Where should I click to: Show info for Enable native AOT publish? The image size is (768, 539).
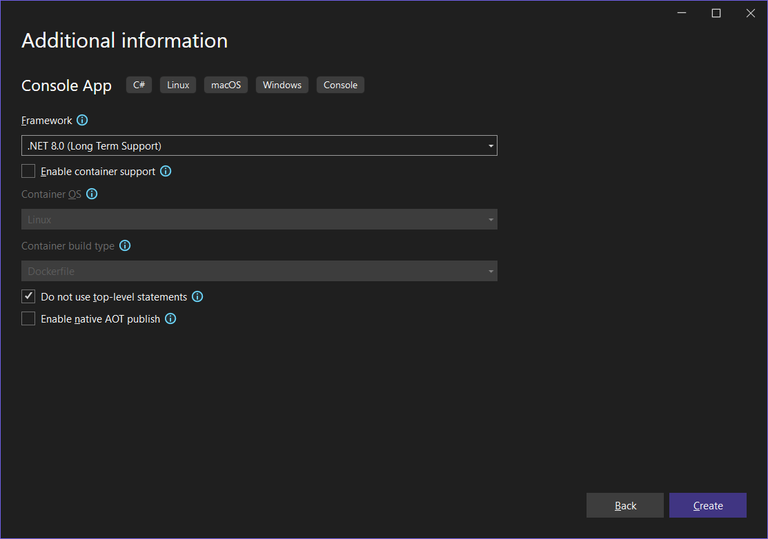point(170,319)
